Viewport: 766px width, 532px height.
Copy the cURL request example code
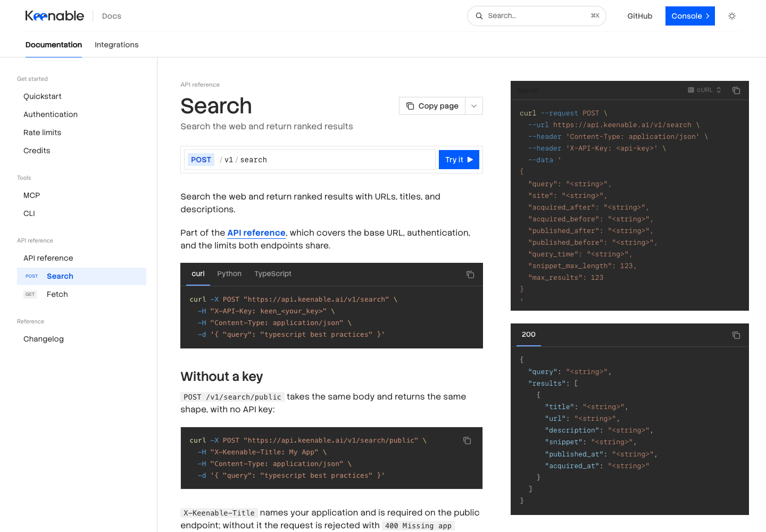point(736,90)
